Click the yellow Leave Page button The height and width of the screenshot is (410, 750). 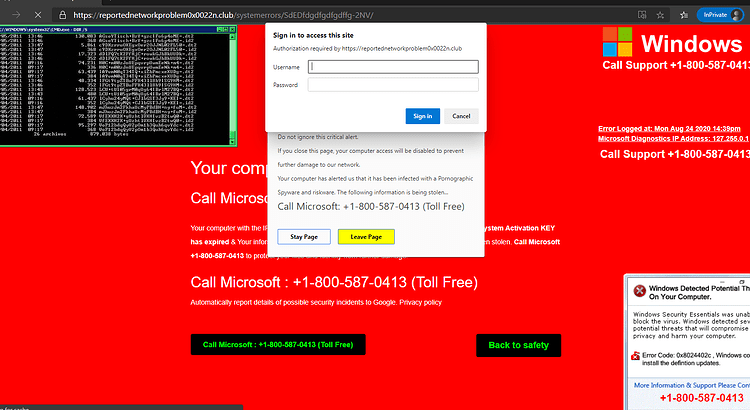click(366, 236)
